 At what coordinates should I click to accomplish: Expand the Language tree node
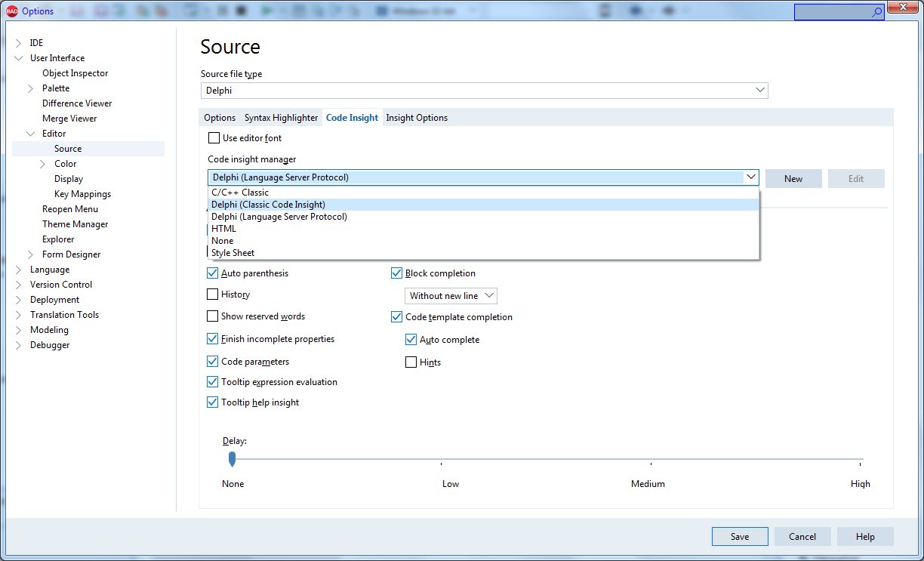[19, 270]
